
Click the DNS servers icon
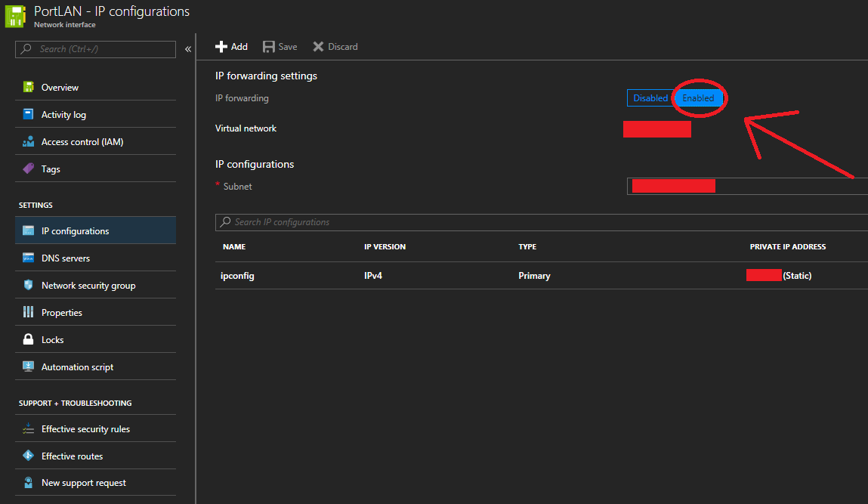coord(28,258)
